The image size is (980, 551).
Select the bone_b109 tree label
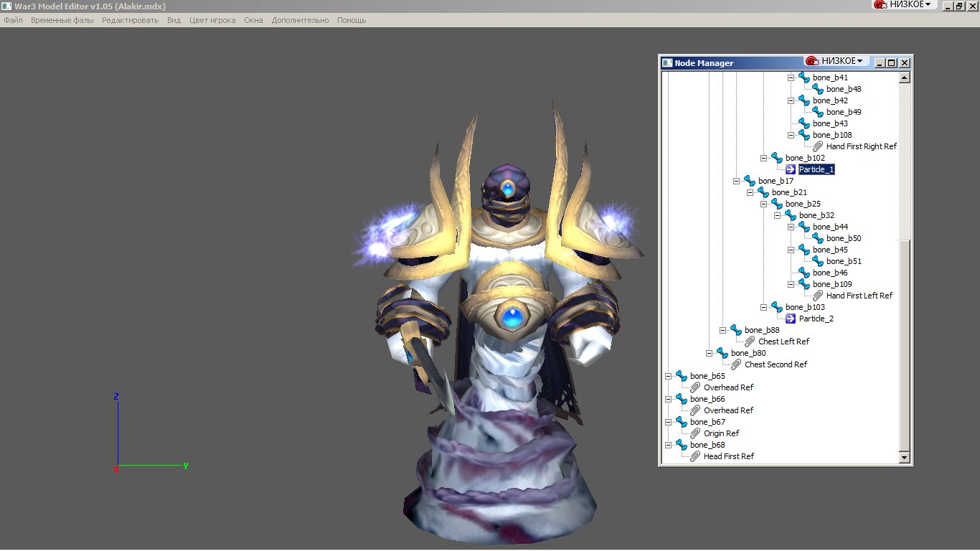pos(832,284)
